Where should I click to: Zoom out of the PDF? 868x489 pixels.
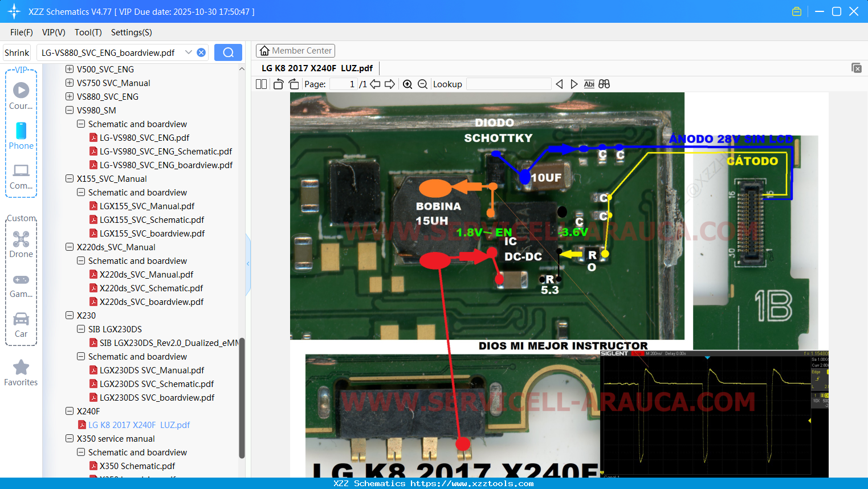coord(422,84)
